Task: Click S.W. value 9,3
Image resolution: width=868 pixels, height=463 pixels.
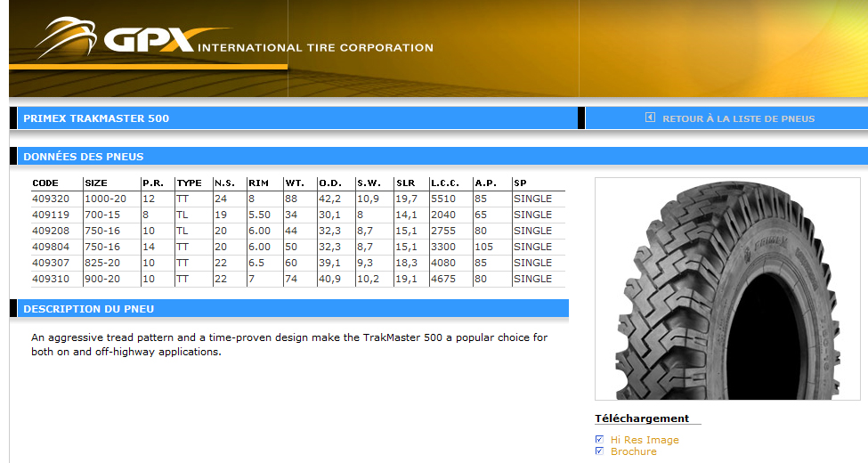Action: click(x=365, y=263)
